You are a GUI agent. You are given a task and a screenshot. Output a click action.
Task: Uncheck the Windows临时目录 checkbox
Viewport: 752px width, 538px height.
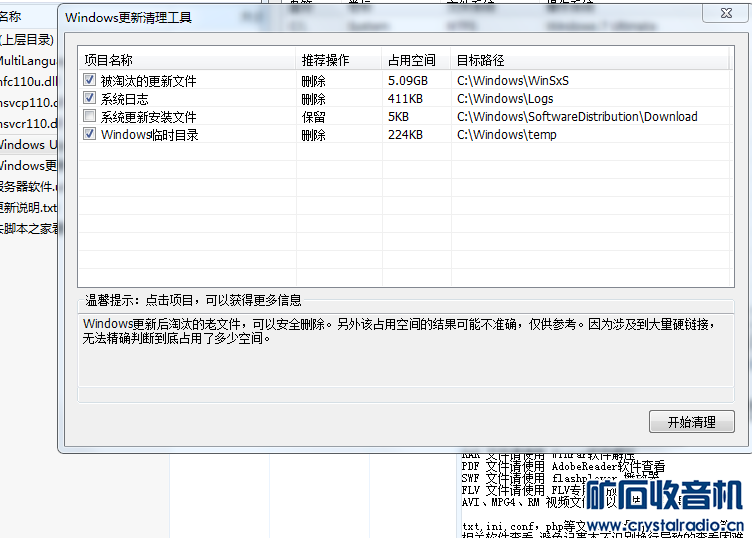pos(89,134)
